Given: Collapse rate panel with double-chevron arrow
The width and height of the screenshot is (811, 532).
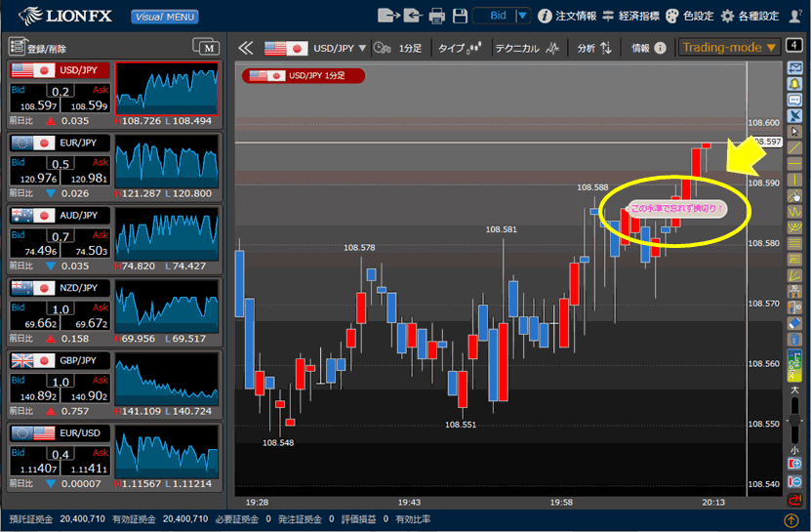Looking at the screenshot, I should 246,48.
